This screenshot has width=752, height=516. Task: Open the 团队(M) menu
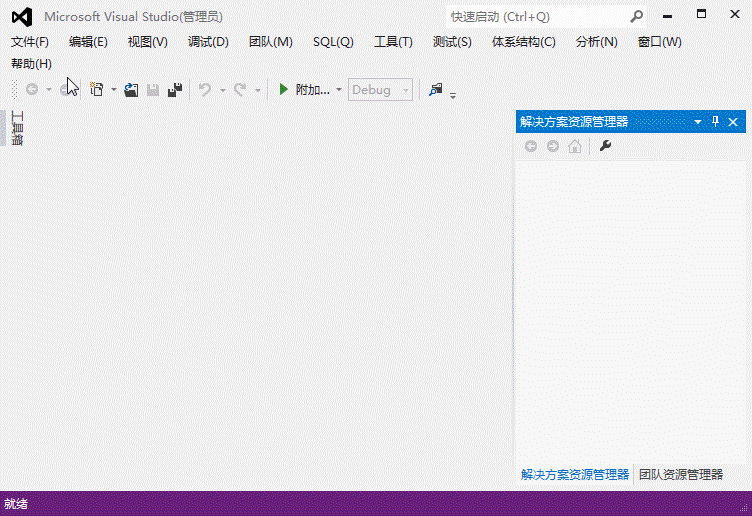pyautogui.click(x=270, y=42)
